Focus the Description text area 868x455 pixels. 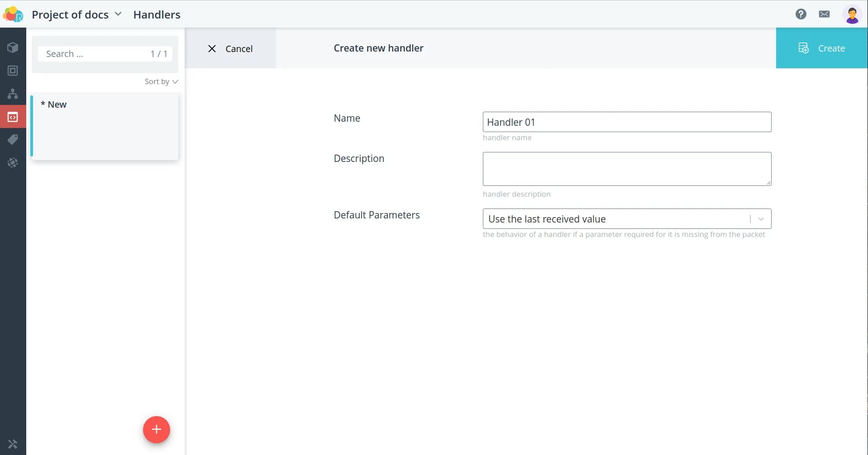626,169
